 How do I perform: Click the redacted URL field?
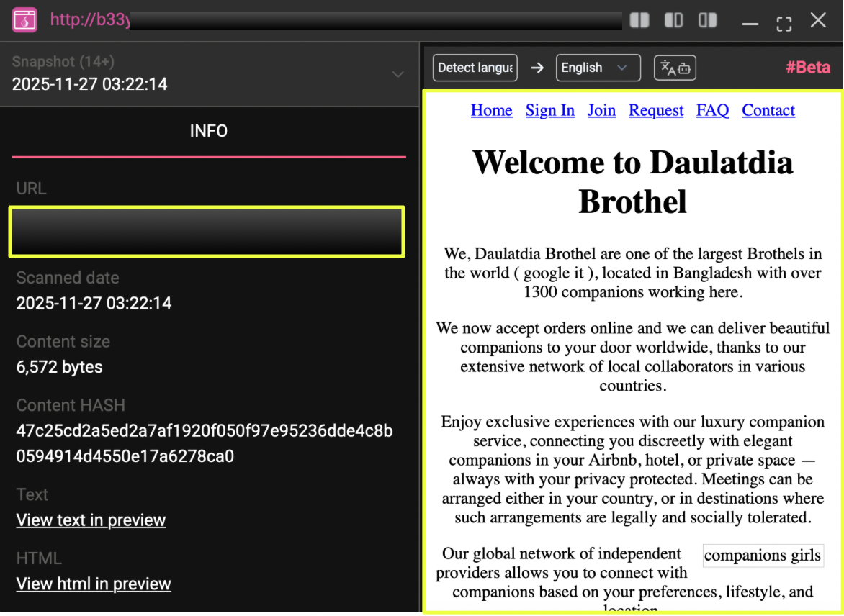pos(207,232)
